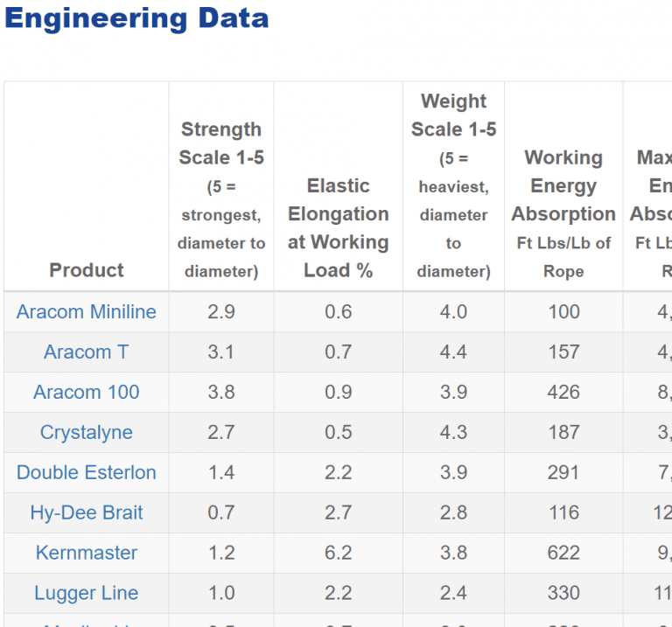This screenshot has height=627, width=672.
Task: Click the Engineering Data heading
Action: [x=136, y=18]
